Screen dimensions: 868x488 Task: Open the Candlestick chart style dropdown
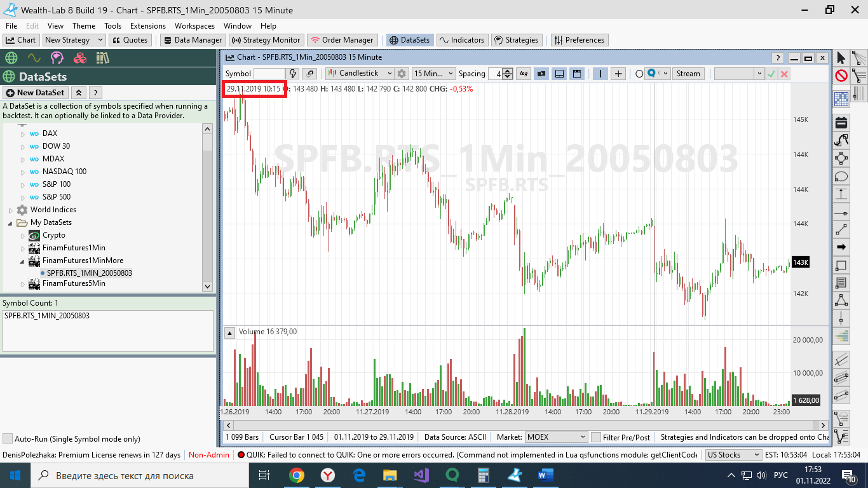(x=390, y=73)
